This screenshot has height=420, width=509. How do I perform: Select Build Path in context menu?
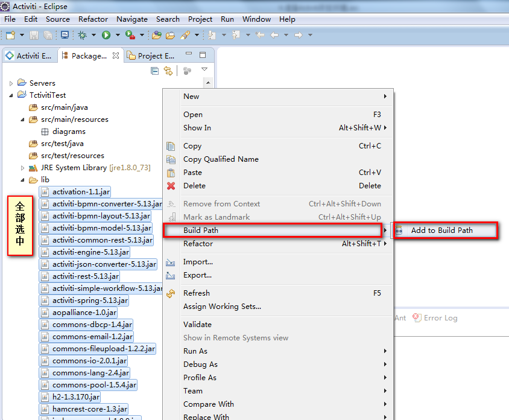coord(276,231)
